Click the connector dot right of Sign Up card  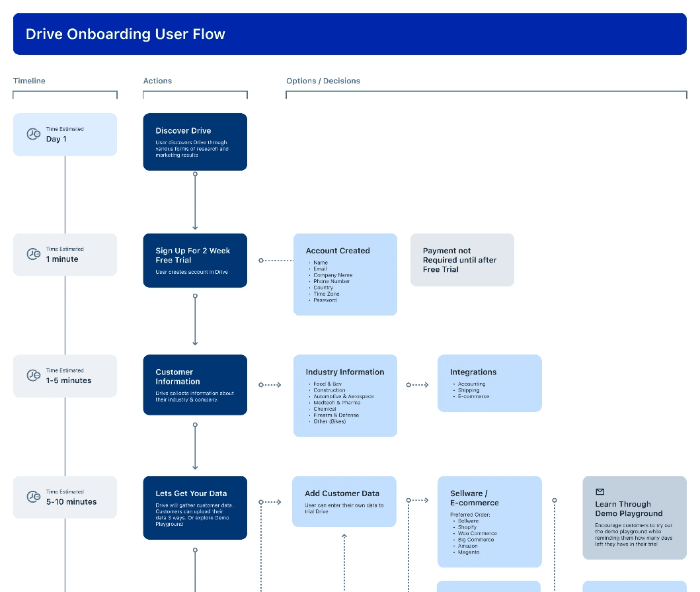pyautogui.click(x=260, y=259)
